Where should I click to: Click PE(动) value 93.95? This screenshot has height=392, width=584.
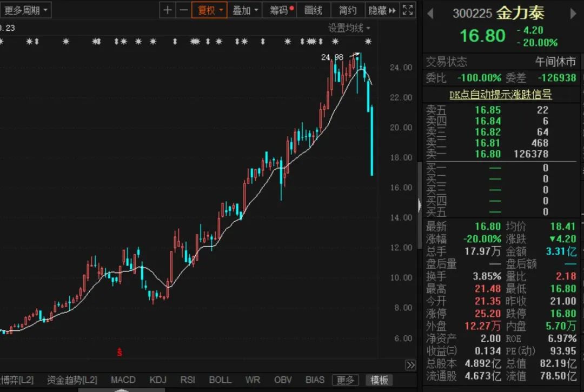[x=563, y=351]
